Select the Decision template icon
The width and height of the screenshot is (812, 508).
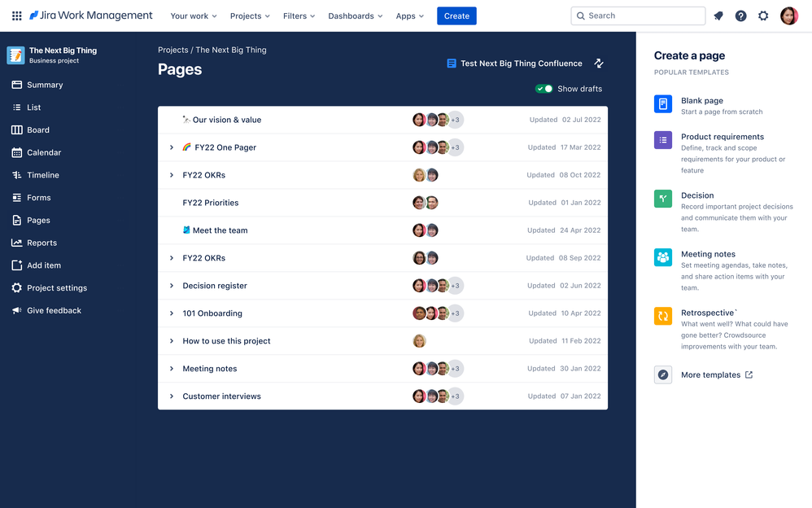coord(663,198)
